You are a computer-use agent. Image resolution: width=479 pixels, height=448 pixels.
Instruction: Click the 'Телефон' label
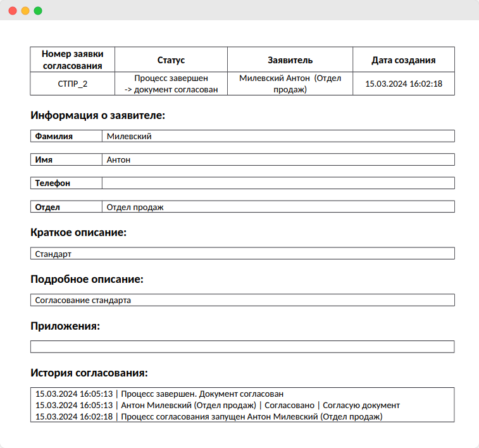click(66, 183)
